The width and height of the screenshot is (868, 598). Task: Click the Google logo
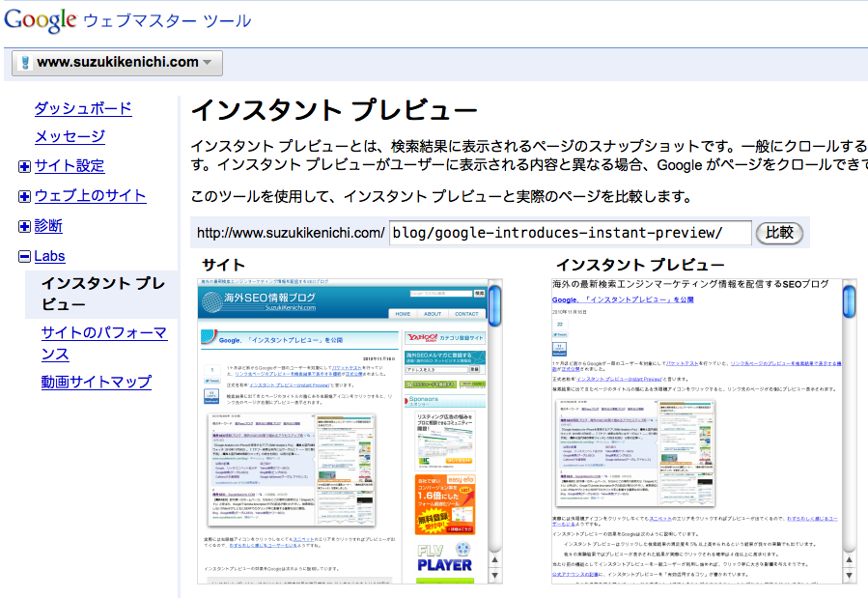[40, 20]
